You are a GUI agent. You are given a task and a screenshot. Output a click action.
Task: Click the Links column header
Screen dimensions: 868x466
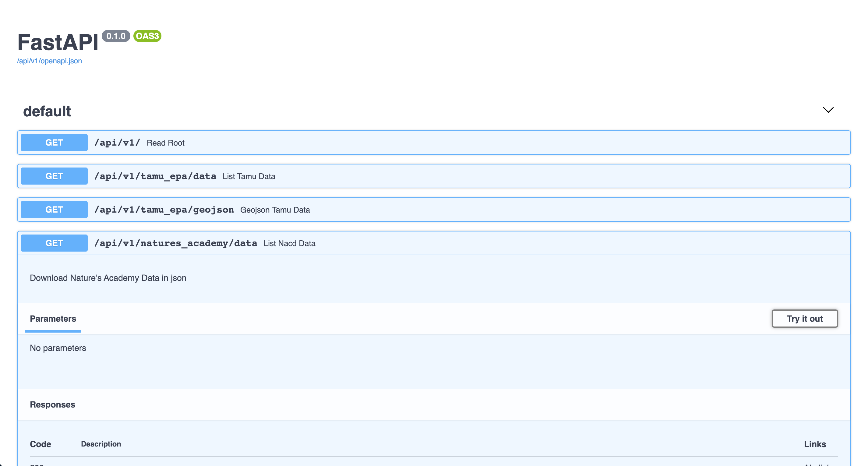tap(815, 444)
